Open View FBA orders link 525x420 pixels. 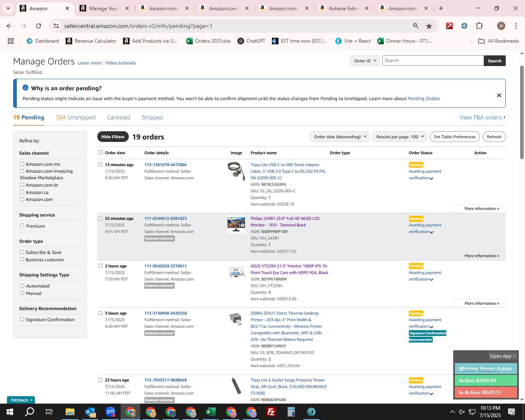(482, 117)
